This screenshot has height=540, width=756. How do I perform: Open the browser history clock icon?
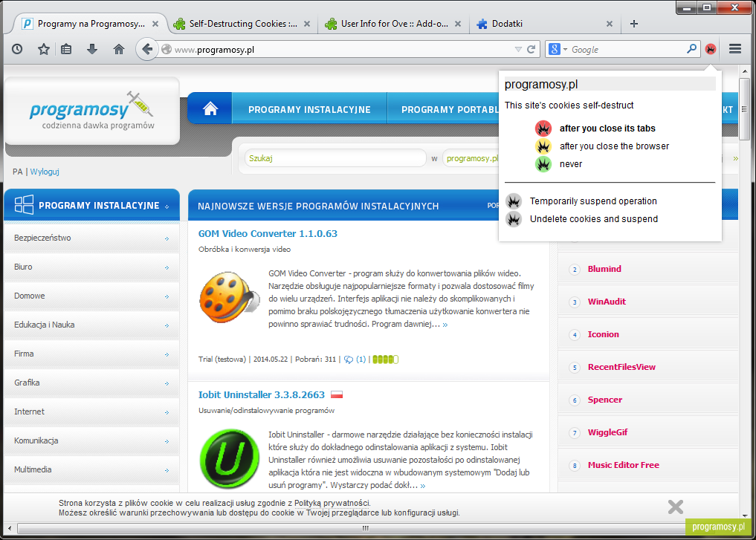tap(17, 49)
